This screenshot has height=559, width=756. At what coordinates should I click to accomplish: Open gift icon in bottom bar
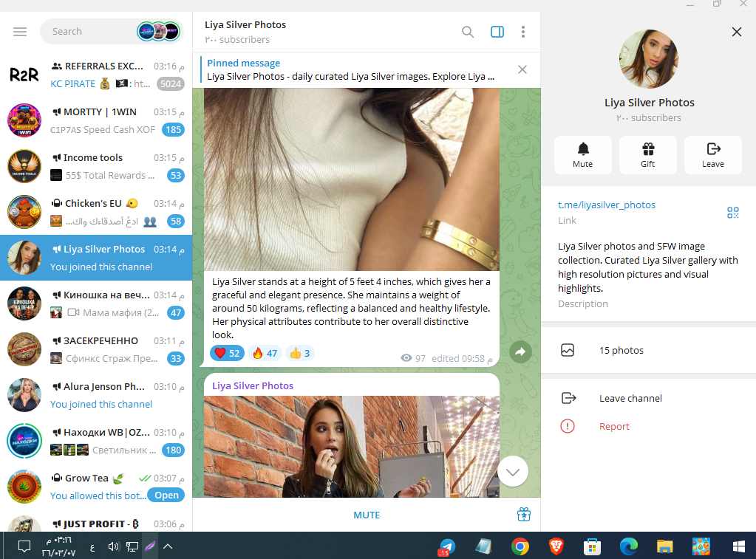(x=524, y=515)
